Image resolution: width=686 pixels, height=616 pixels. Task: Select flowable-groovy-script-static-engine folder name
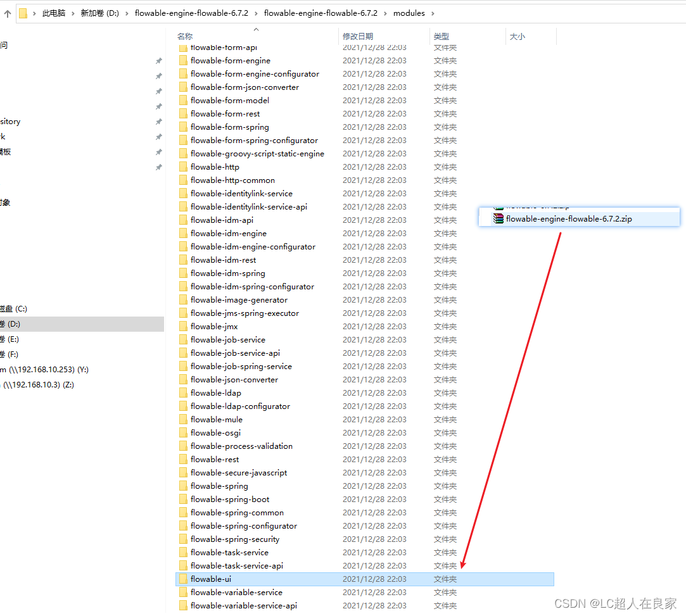click(x=257, y=154)
